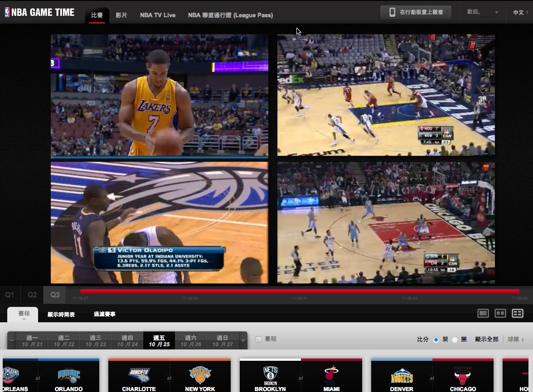This screenshot has height=392, width=533.
Task: Turn scores on with 開 radio button
Action: (x=436, y=339)
